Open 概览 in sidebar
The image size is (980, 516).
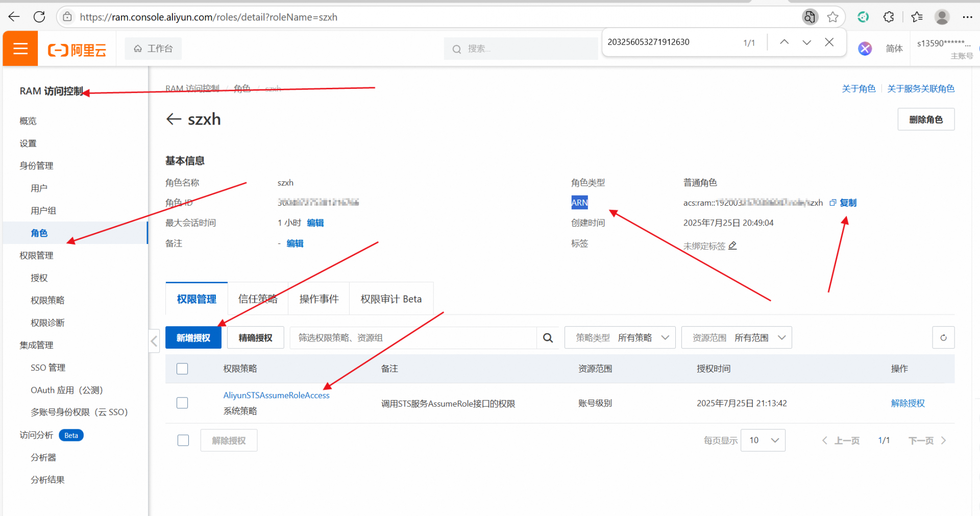point(28,121)
